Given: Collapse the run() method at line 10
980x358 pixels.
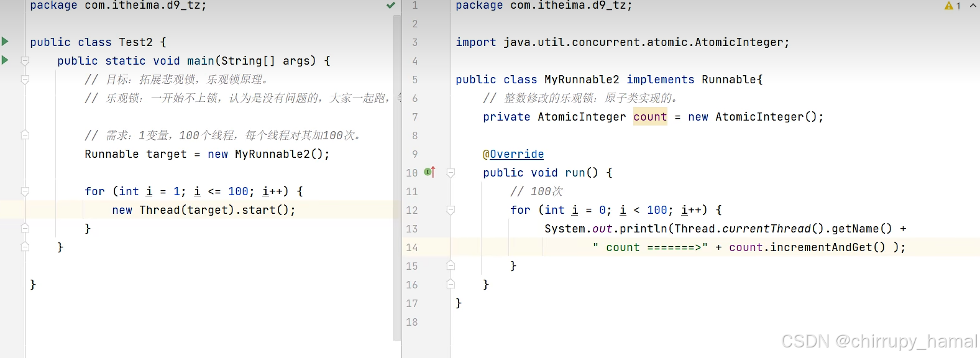Looking at the screenshot, I should click(x=451, y=173).
